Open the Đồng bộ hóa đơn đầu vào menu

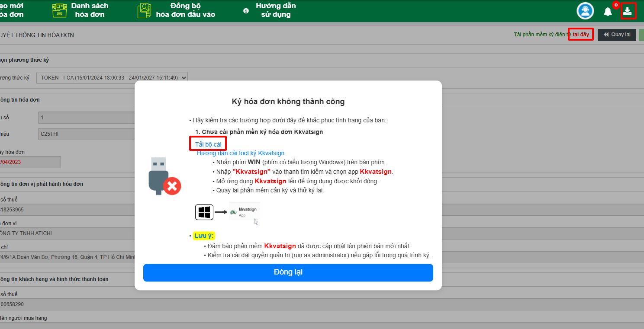pyautogui.click(x=185, y=10)
